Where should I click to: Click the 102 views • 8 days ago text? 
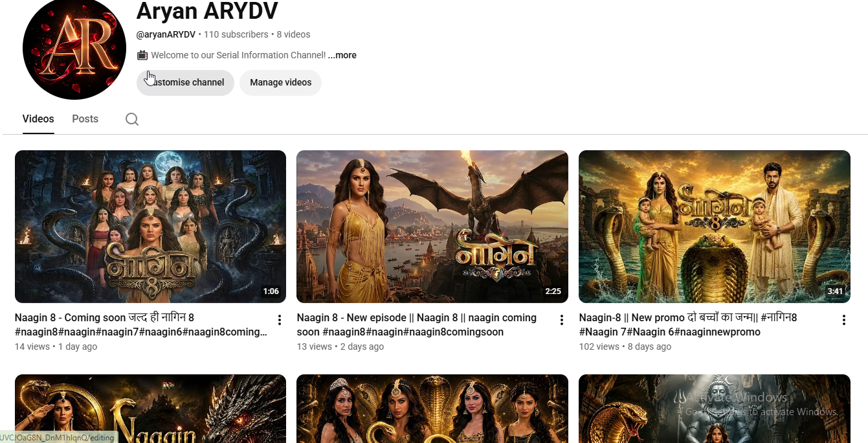[x=625, y=346]
